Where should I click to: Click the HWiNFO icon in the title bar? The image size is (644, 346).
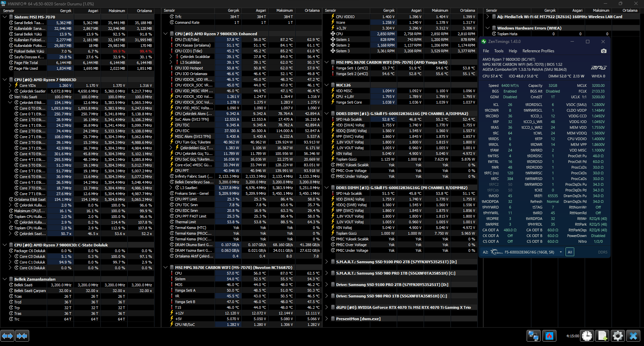click(4, 4)
